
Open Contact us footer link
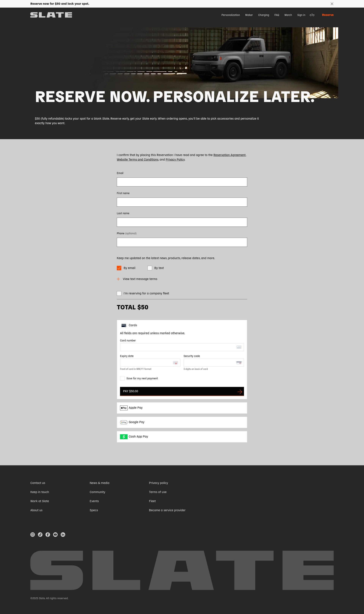pos(38,483)
